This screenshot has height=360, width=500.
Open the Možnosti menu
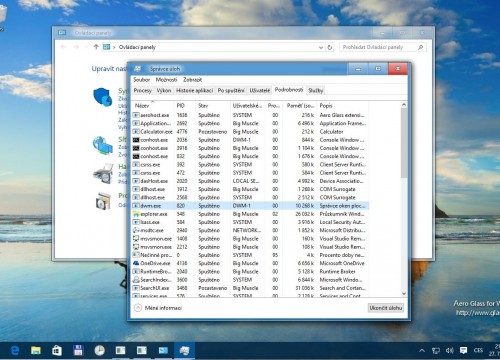point(166,80)
